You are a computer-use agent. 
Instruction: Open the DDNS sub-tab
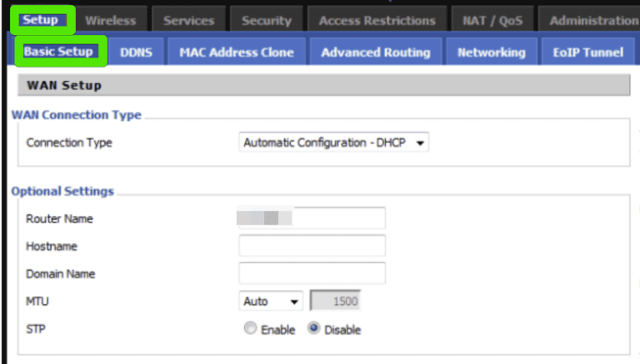(x=136, y=52)
